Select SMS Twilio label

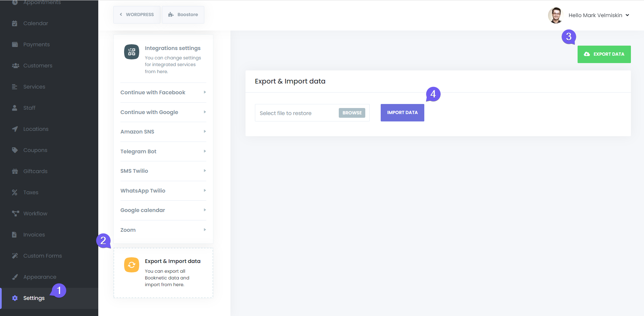pos(134,171)
